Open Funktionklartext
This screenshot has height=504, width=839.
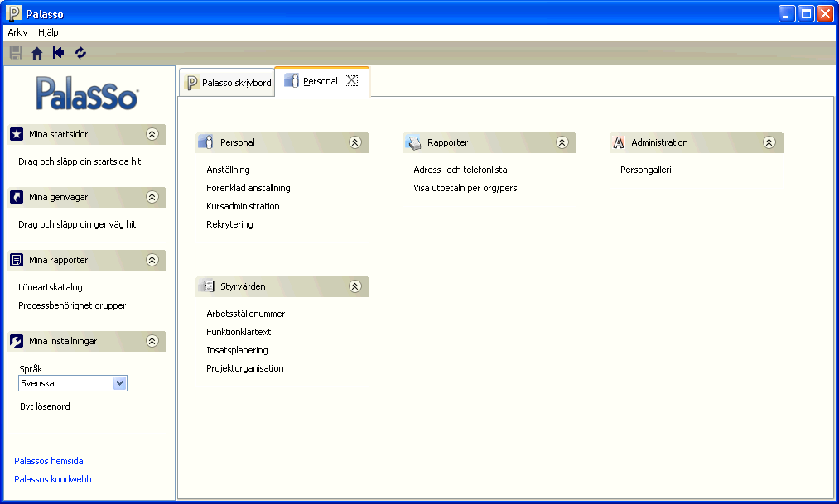click(x=239, y=332)
